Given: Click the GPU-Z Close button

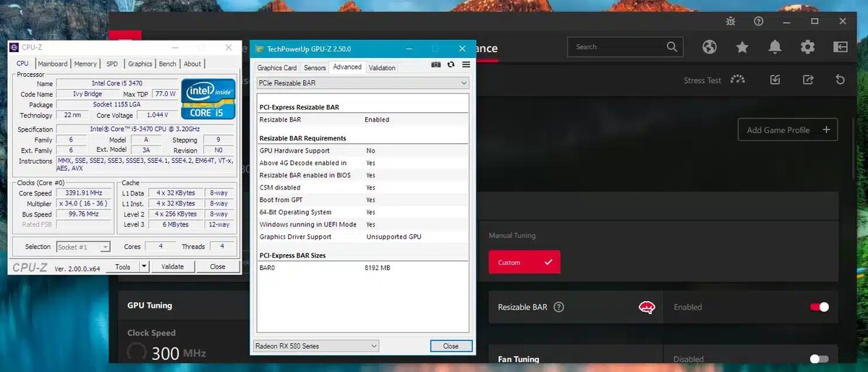Looking at the screenshot, I should click(x=451, y=346).
